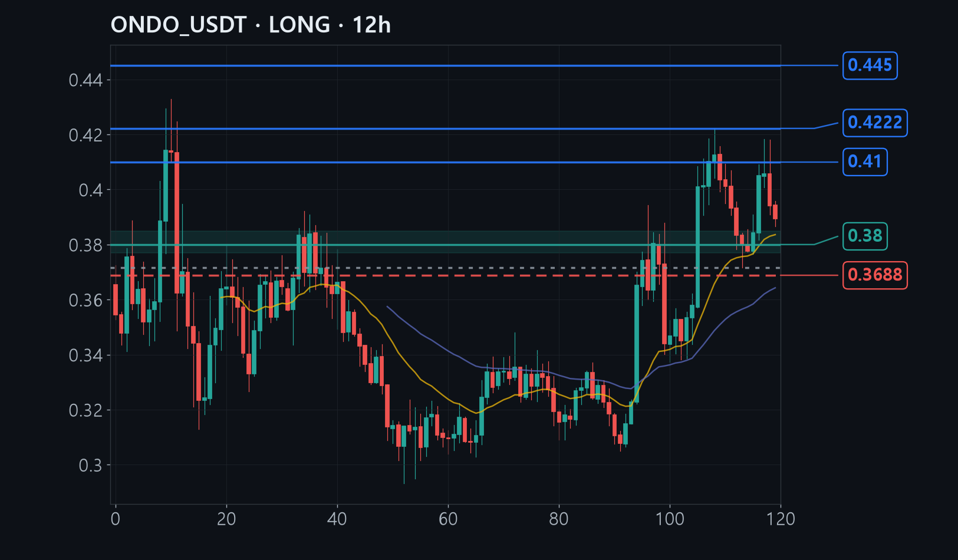This screenshot has height=560, width=958.
Task: Click the 100 x-axis tick label
Action: tap(670, 519)
